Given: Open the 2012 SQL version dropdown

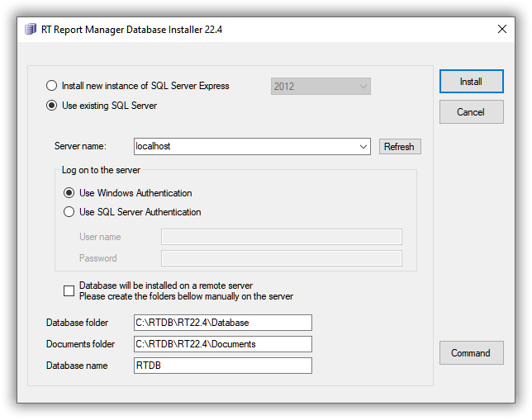Looking at the screenshot, I should point(321,87).
